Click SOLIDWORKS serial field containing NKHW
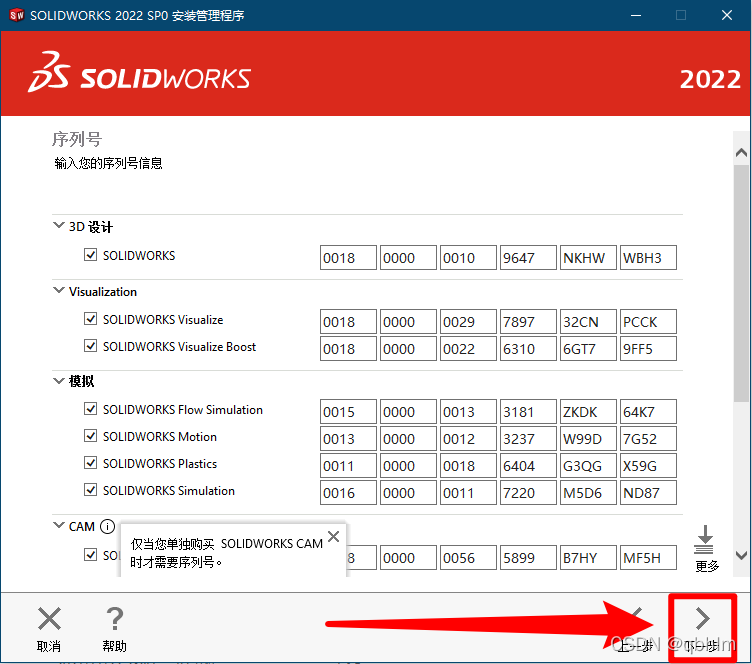This screenshot has width=752, height=664. click(588, 258)
